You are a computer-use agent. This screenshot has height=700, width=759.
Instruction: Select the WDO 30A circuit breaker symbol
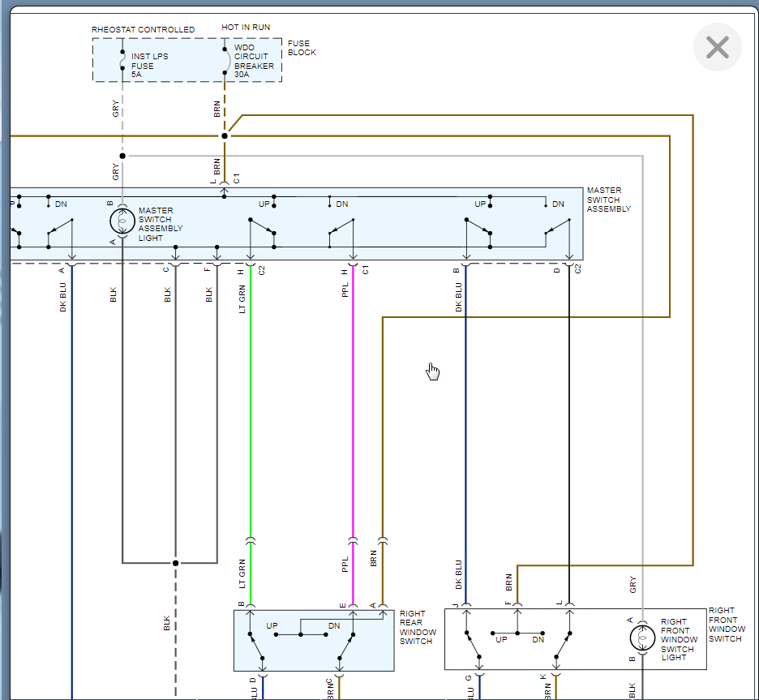(225, 61)
